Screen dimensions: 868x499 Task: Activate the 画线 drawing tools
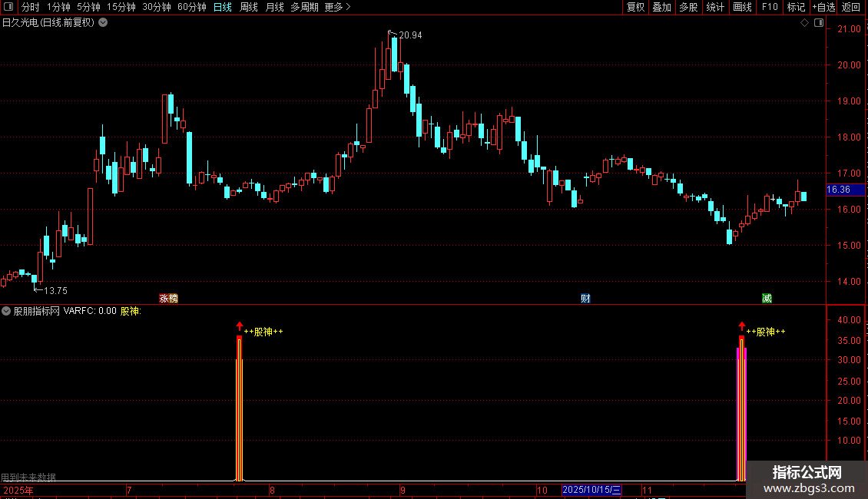(x=742, y=7)
